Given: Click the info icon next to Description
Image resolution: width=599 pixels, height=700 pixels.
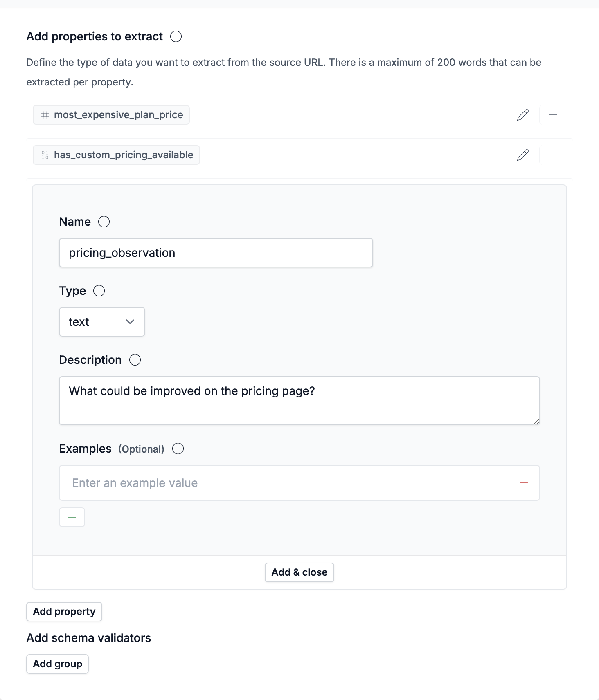Looking at the screenshot, I should (x=135, y=360).
